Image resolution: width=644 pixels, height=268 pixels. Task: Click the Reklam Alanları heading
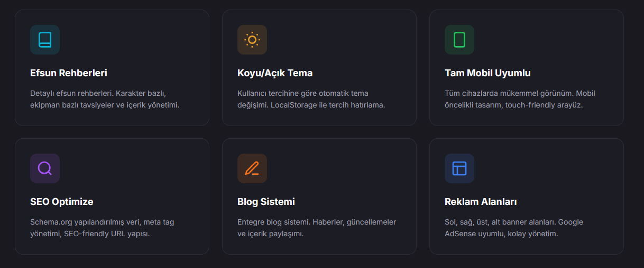(x=481, y=202)
